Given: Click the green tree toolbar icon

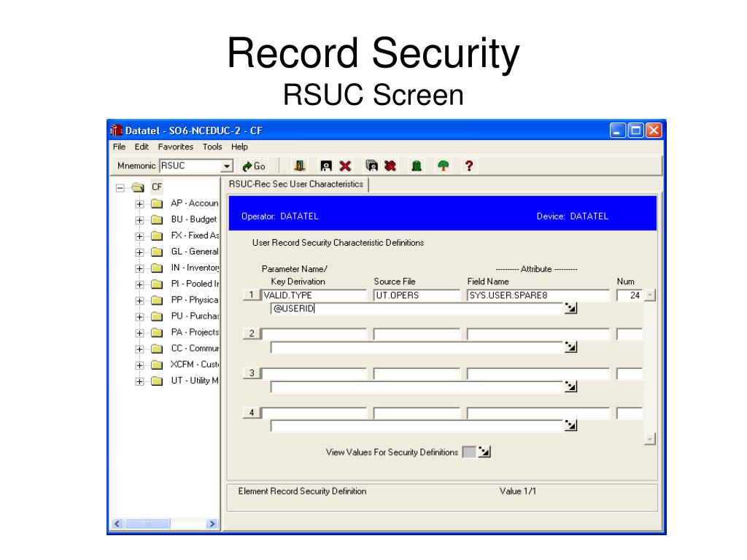Looking at the screenshot, I should tap(443, 166).
